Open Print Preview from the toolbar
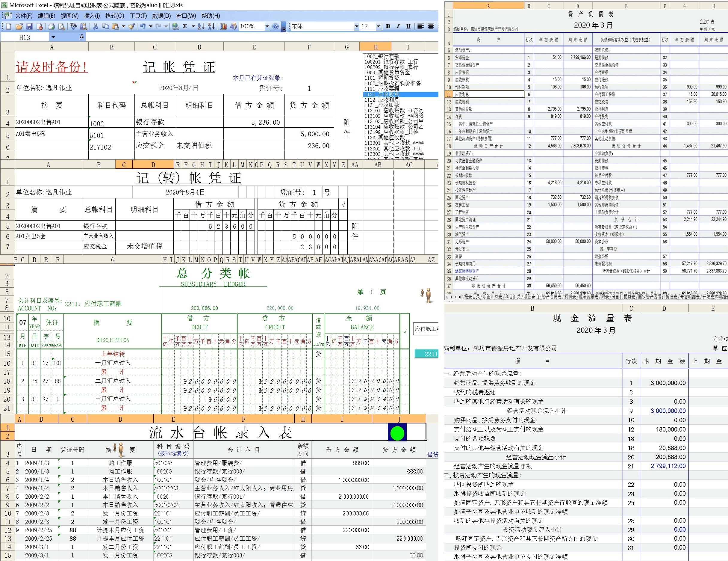 tap(62, 26)
